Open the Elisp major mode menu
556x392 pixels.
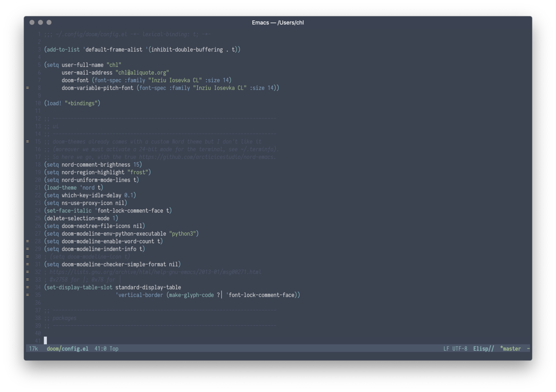pyautogui.click(x=483, y=349)
